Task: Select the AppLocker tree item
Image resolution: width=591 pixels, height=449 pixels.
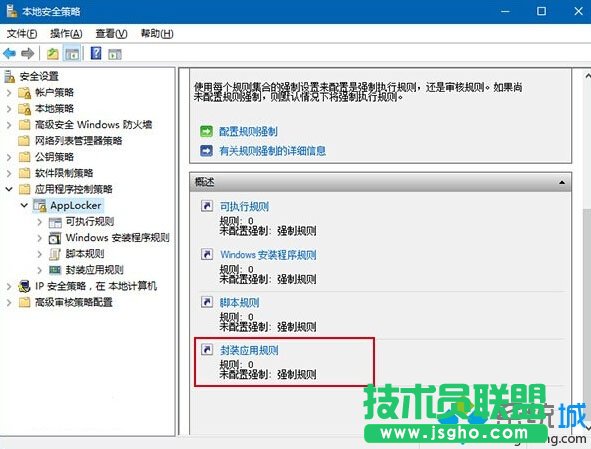Action: click(76, 205)
